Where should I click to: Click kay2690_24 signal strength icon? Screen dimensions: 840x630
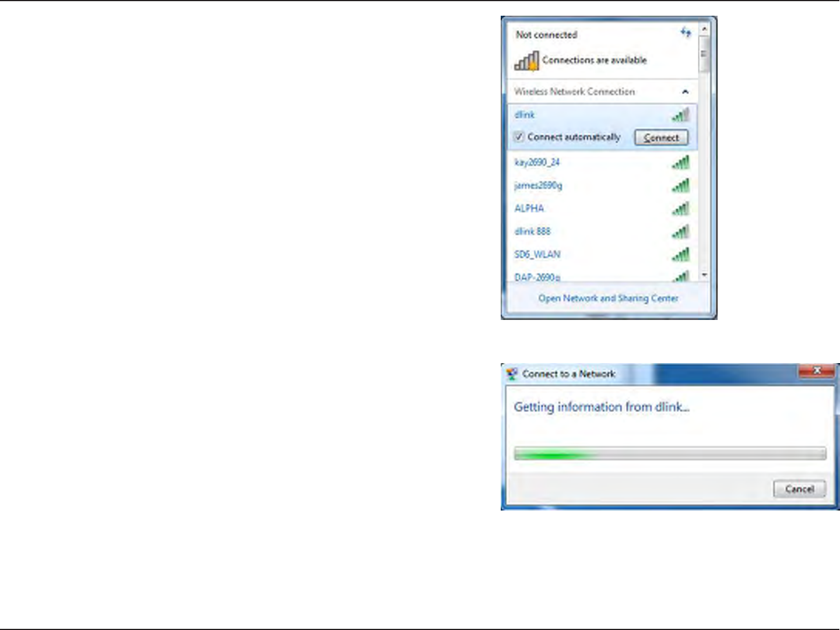(x=681, y=162)
